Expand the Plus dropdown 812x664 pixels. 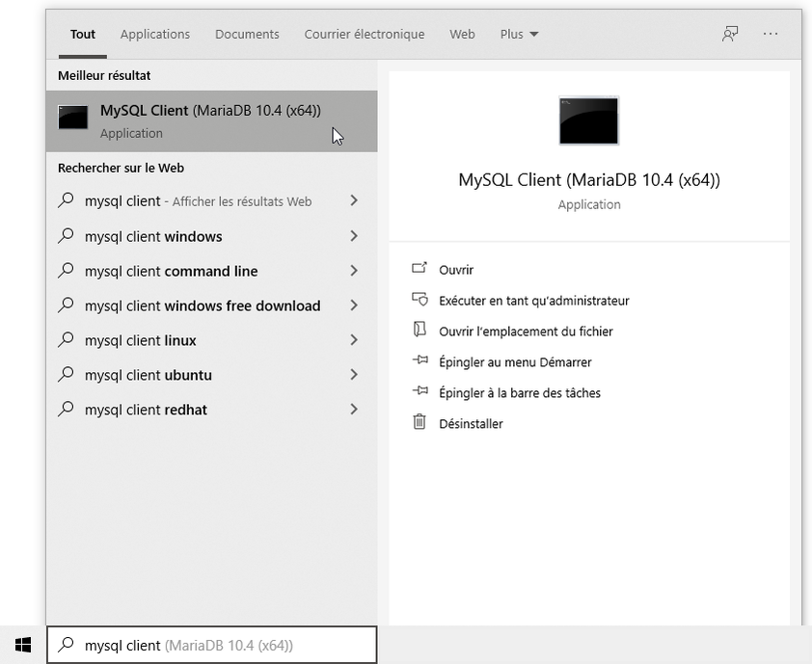click(x=520, y=34)
